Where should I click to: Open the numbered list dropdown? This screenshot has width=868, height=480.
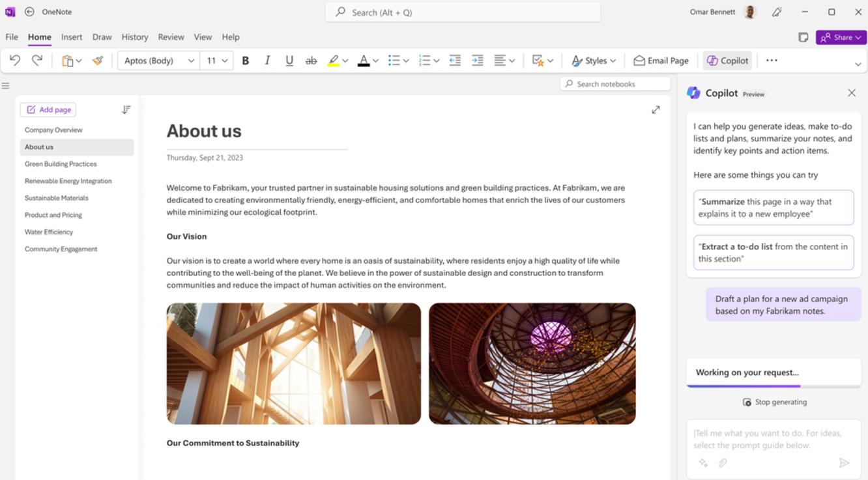pos(435,60)
